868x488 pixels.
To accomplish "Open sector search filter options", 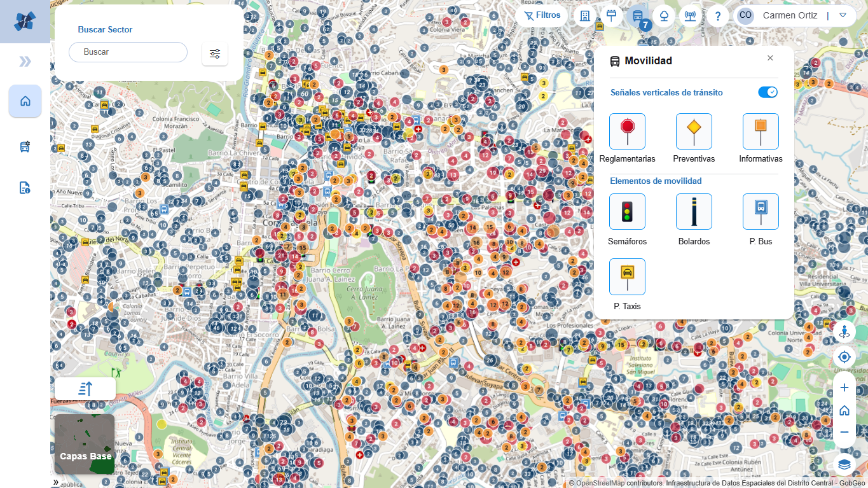I will point(215,54).
